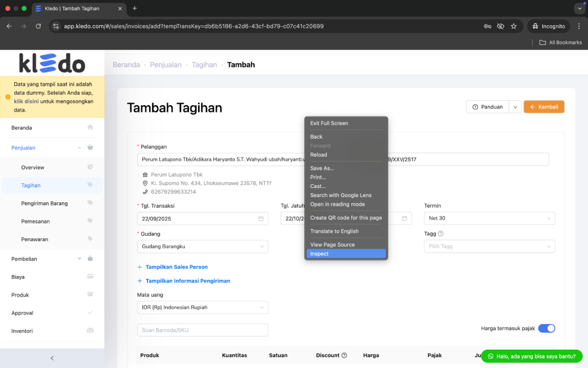Click Tampilkan Sales Person link

pyautogui.click(x=176, y=267)
